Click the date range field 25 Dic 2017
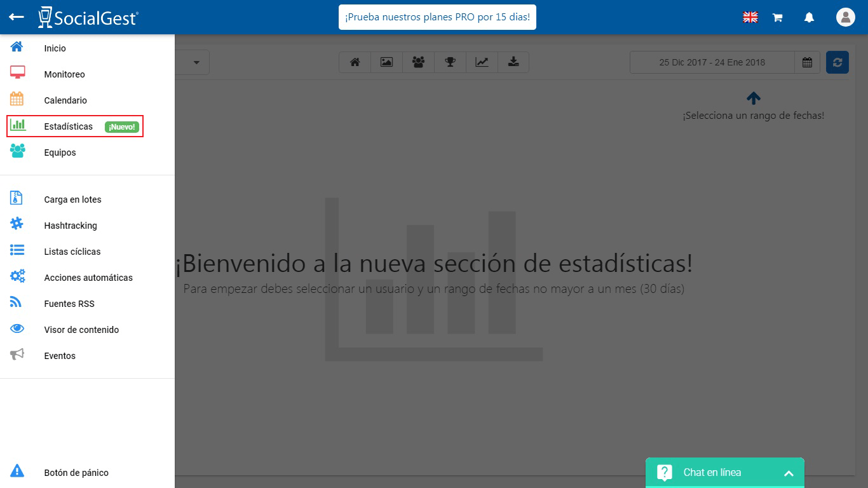 (x=712, y=62)
